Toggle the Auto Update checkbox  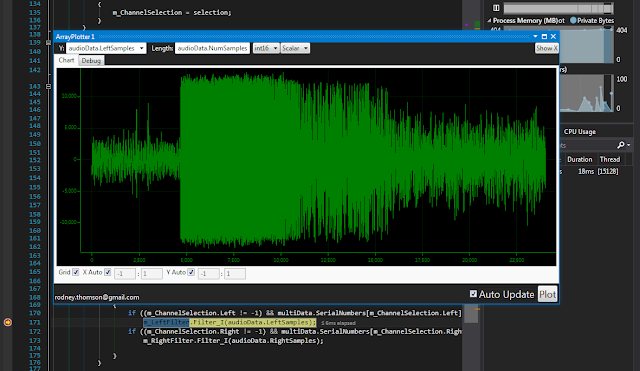tap(473, 294)
